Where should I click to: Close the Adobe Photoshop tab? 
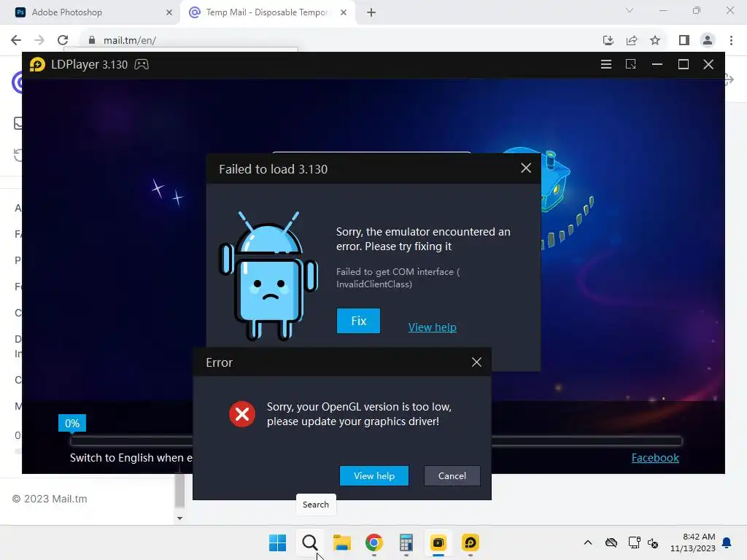pos(169,12)
